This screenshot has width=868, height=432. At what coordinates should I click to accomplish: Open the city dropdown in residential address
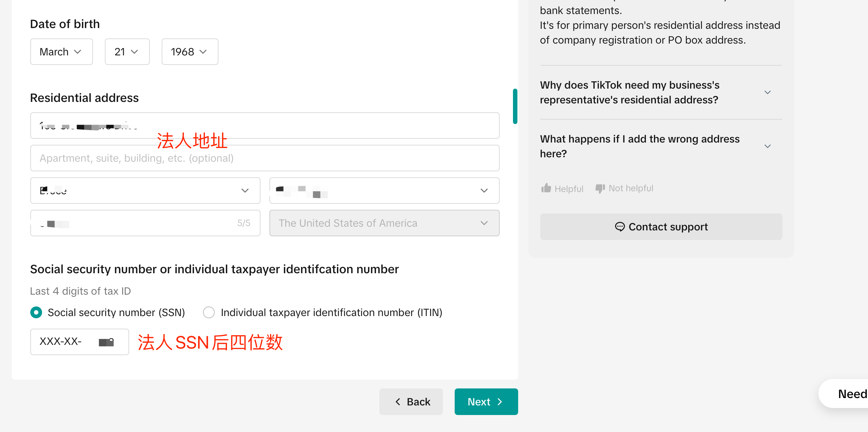tap(145, 191)
